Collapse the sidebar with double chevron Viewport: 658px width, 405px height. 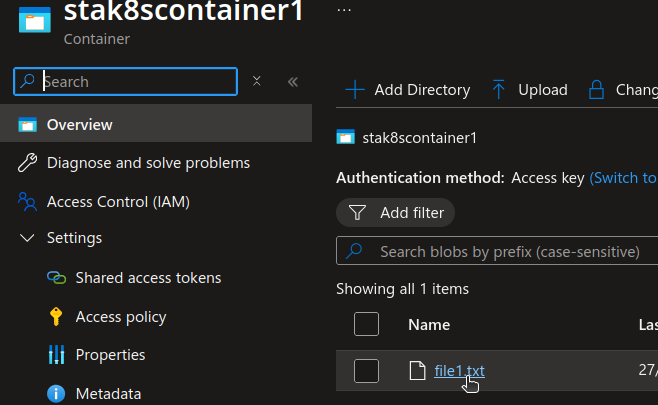tap(293, 82)
